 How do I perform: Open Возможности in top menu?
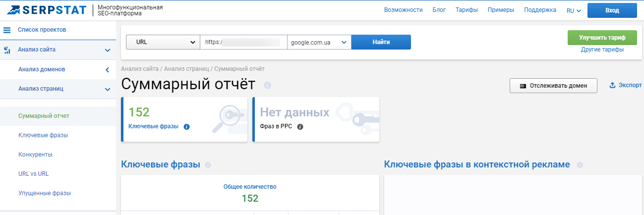tap(403, 10)
